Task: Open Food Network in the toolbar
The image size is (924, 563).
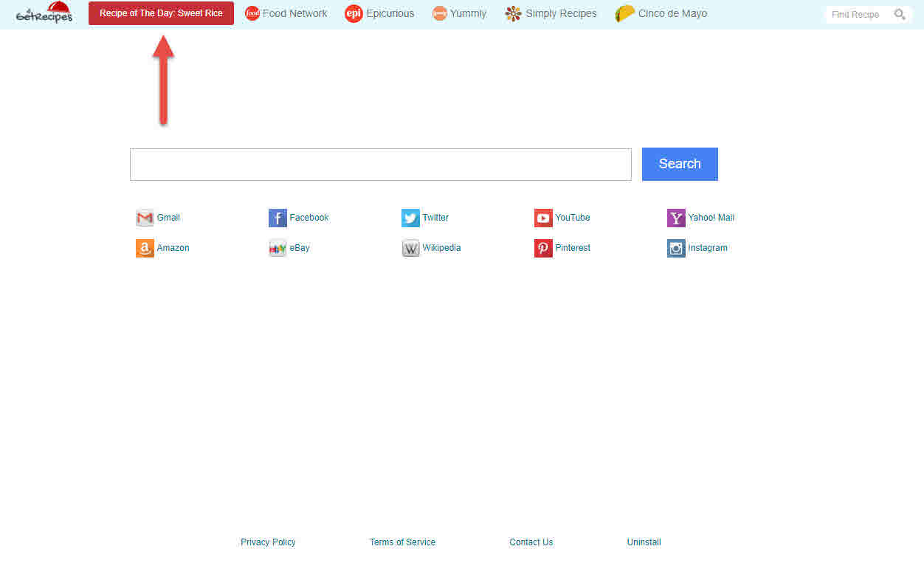Action: tap(286, 13)
